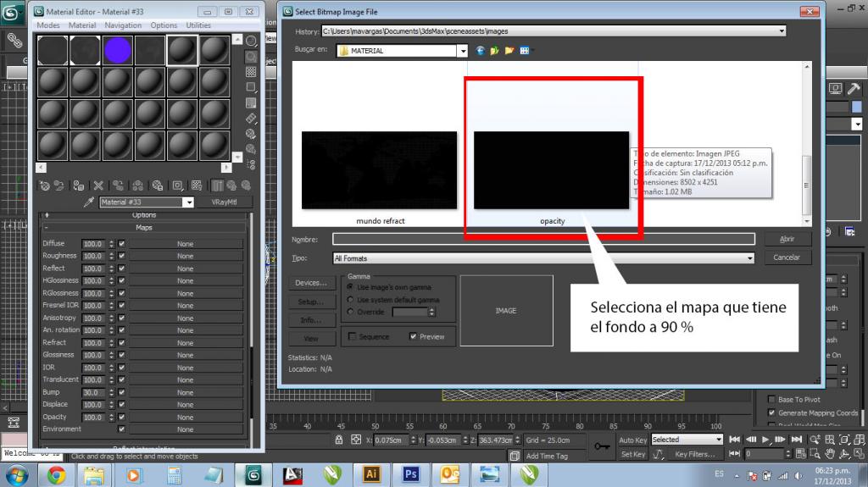The width and height of the screenshot is (868, 487).
Task: Select opacity image thumbnail
Action: pyautogui.click(x=551, y=170)
